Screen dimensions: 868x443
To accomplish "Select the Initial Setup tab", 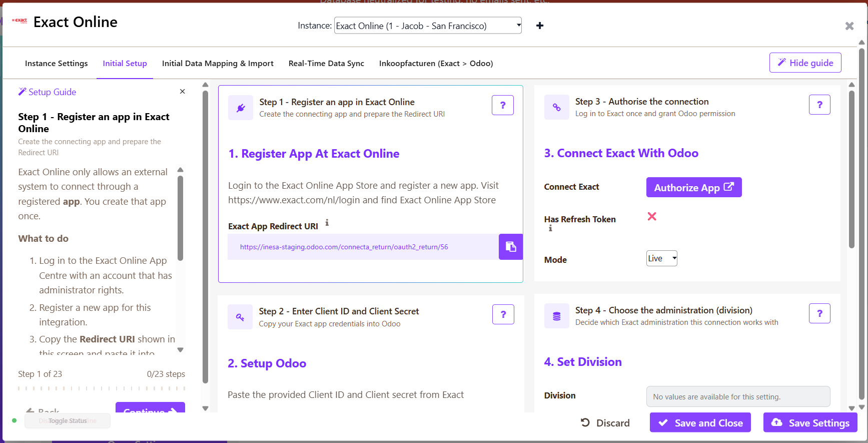I will click(x=125, y=63).
